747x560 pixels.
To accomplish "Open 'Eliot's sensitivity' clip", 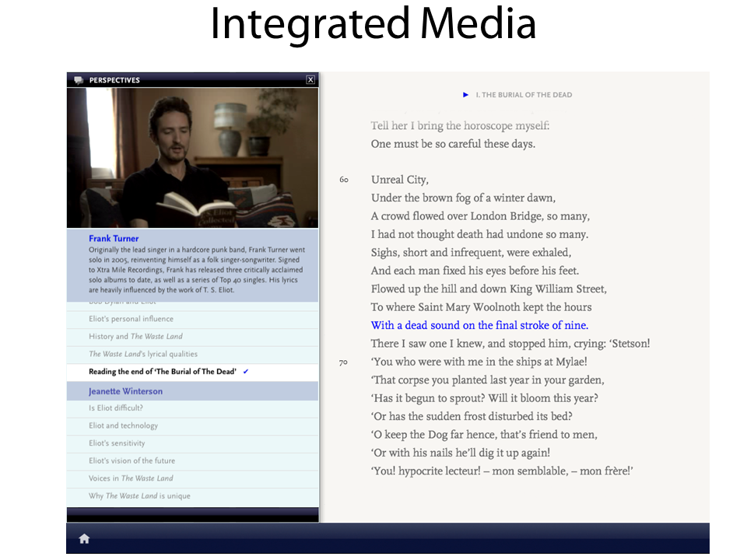I will pyautogui.click(x=117, y=443).
